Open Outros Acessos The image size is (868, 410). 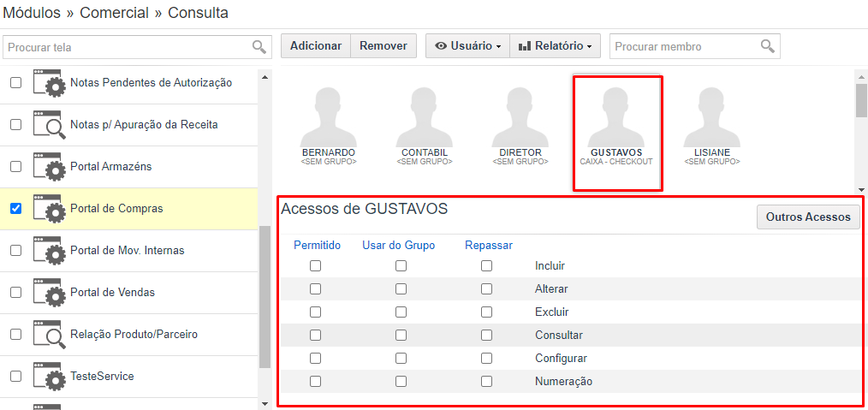(x=808, y=217)
